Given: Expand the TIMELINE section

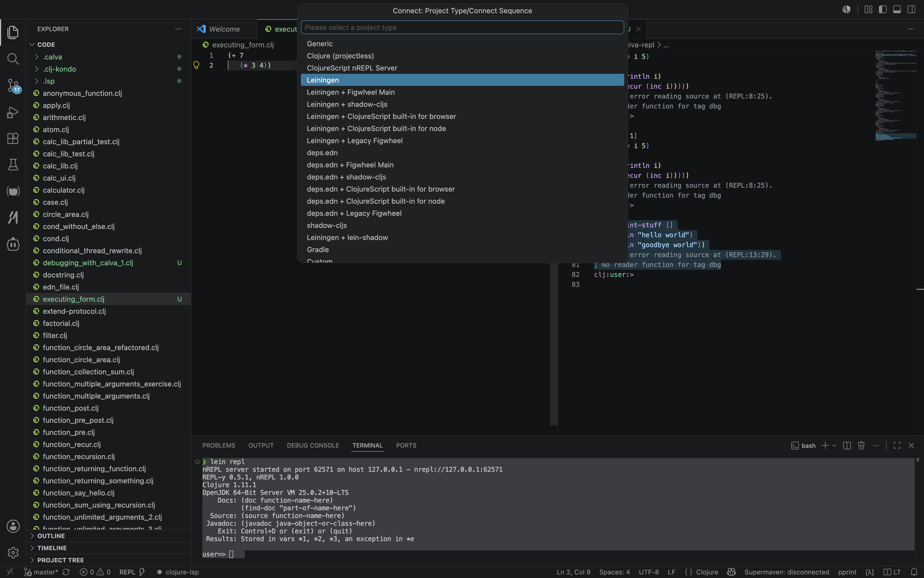Looking at the screenshot, I should (x=108, y=548).
